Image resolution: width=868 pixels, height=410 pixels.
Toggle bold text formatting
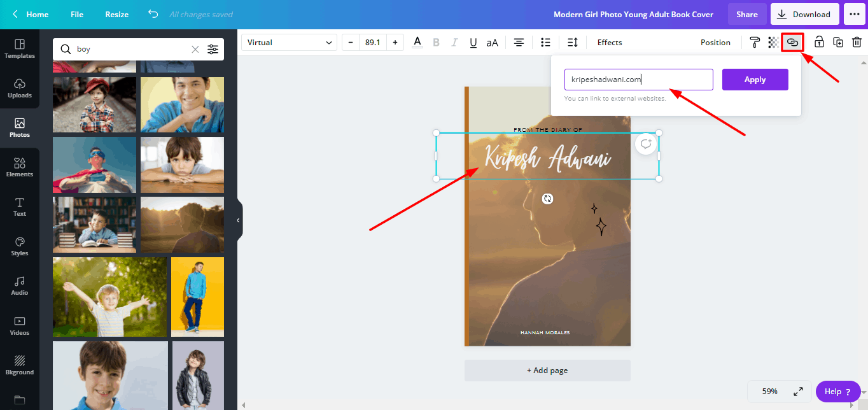[x=436, y=43]
